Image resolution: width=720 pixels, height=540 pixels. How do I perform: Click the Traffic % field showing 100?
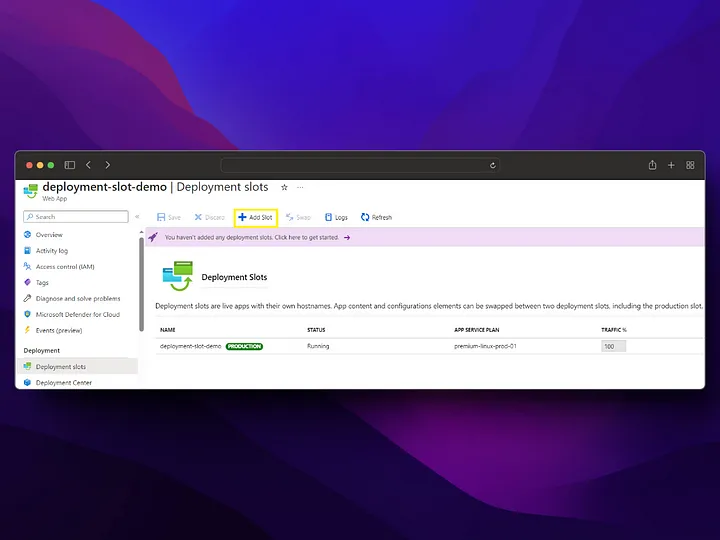pyautogui.click(x=613, y=346)
